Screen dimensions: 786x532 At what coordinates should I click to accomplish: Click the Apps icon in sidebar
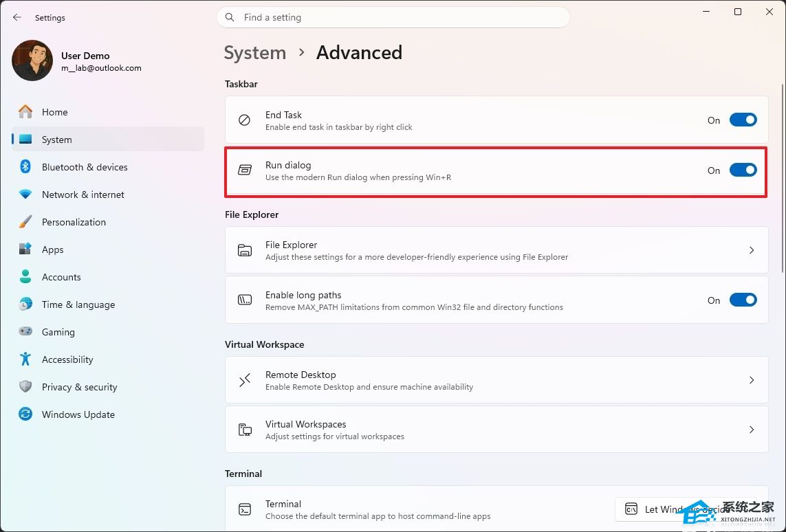pyautogui.click(x=25, y=249)
